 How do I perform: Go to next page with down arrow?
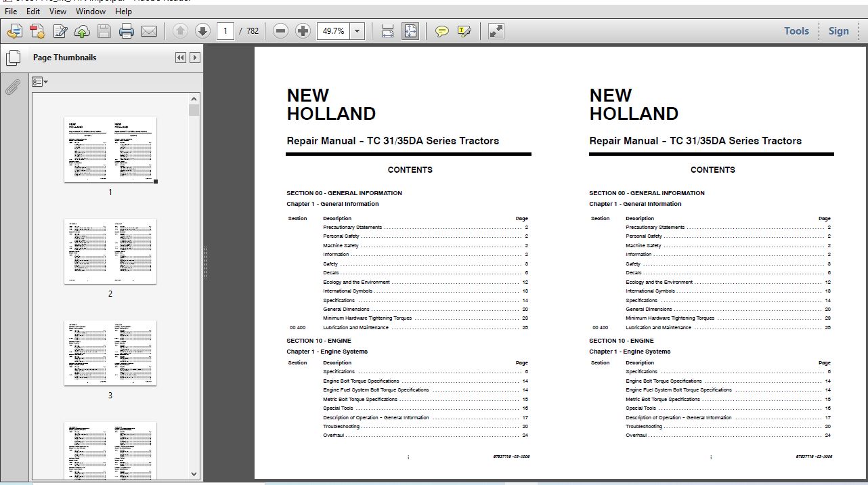pyautogui.click(x=202, y=31)
